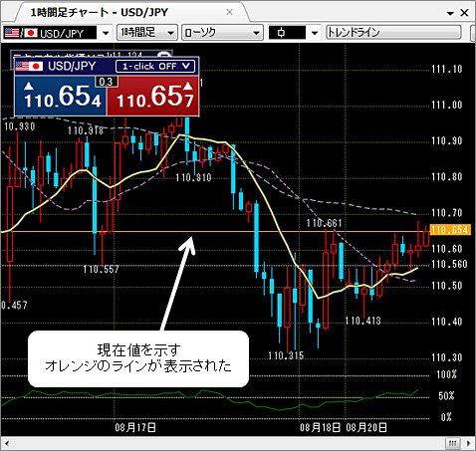Screen dimensions: 476x451
Task: Click the red buy price 110.657 panel
Action: (x=153, y=96)
